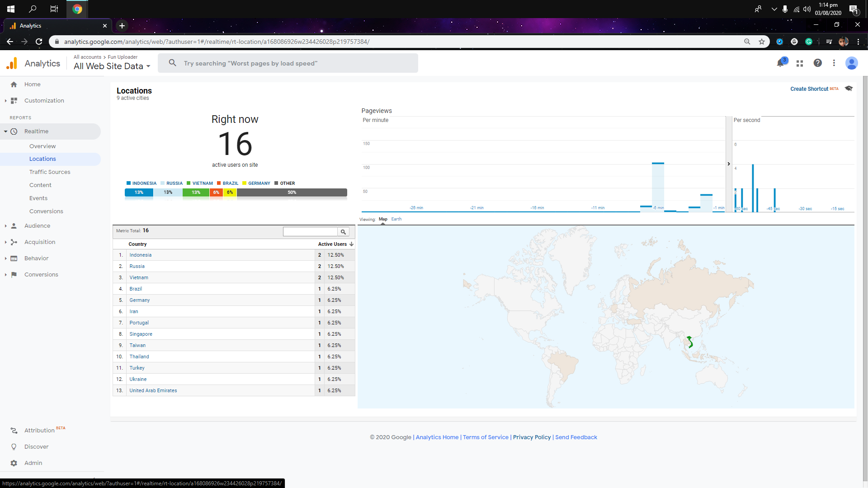
Task: Select the Attribution beta sidebar icon
Action: pos(14,430)
